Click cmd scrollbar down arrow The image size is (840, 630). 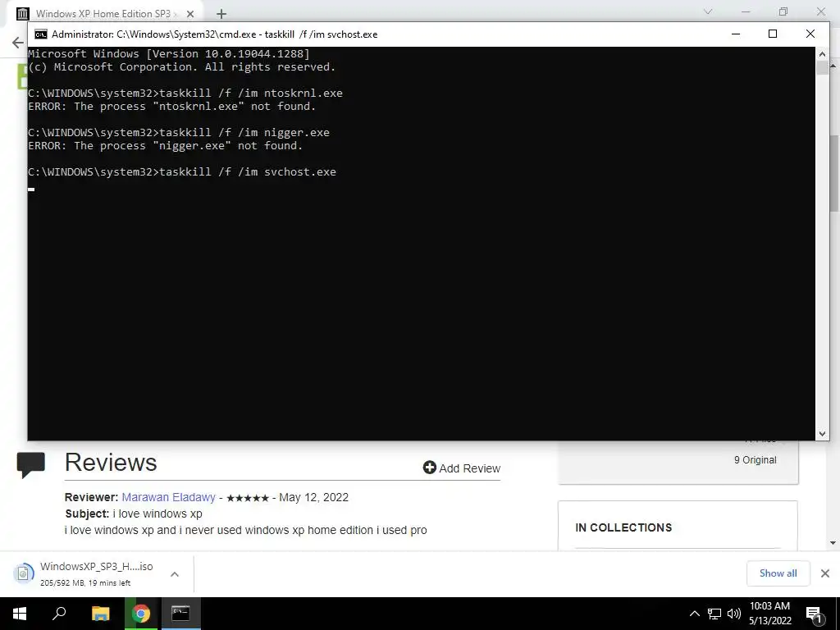pyautogui.click(x=822, y=434)
